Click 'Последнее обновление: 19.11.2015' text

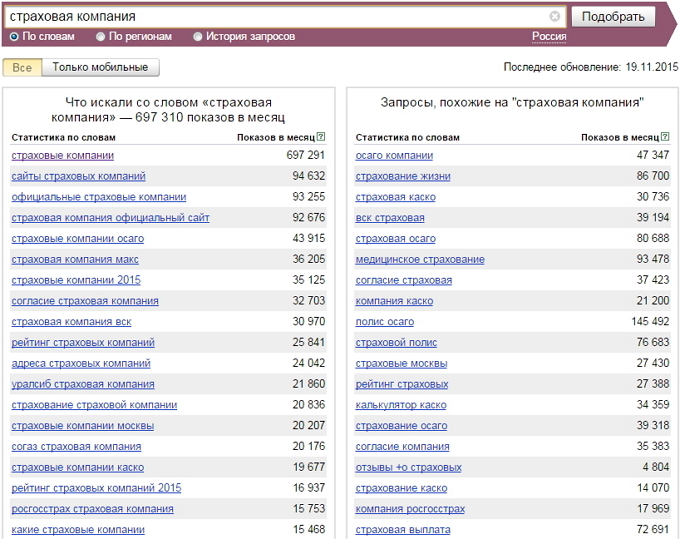[591, 67]
